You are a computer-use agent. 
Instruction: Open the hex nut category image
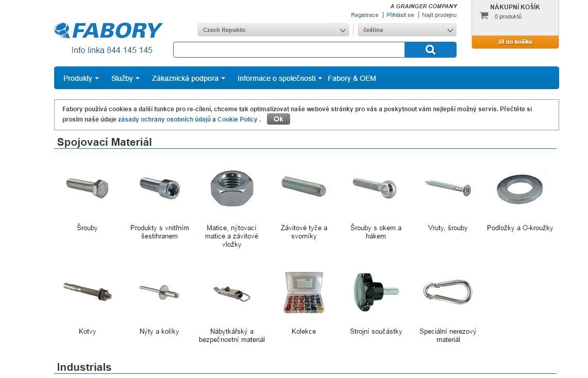tap(232, 188)
